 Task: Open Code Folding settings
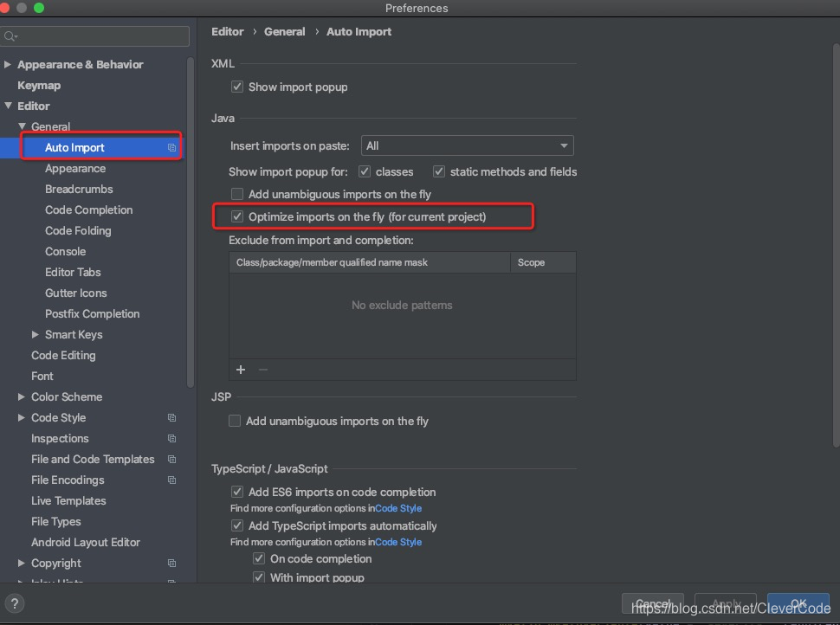click(78, 231)
